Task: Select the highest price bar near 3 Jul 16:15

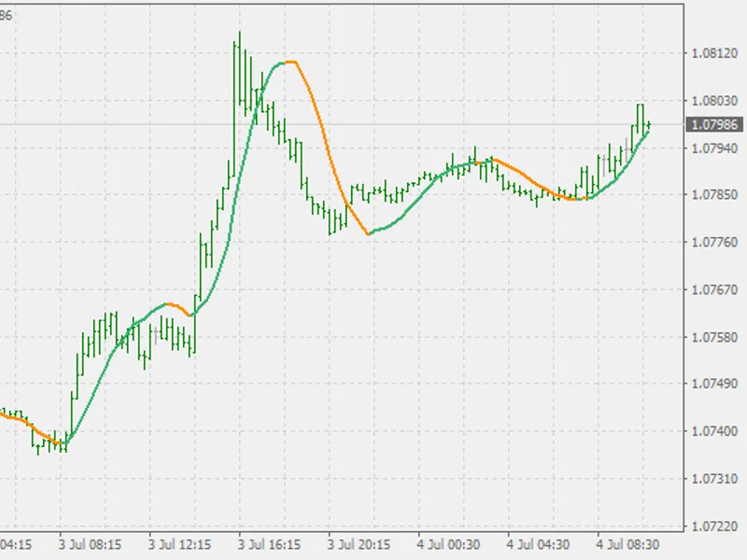Action: point(240,69)
